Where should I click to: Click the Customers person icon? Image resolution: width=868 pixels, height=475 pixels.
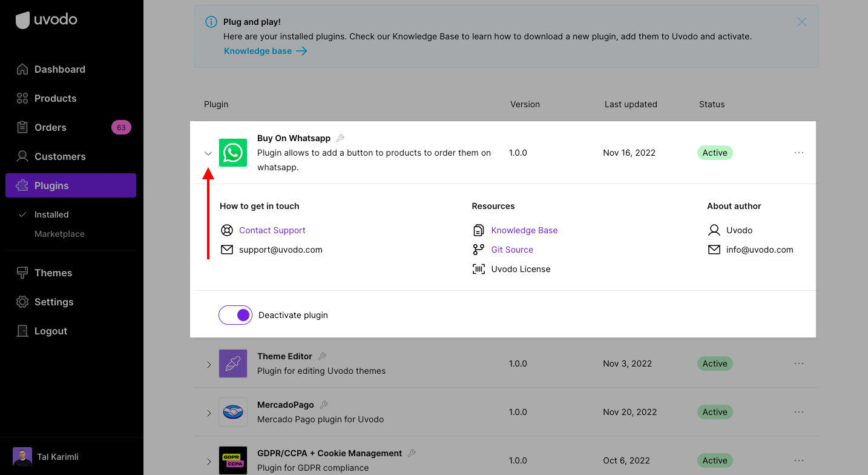22,156
